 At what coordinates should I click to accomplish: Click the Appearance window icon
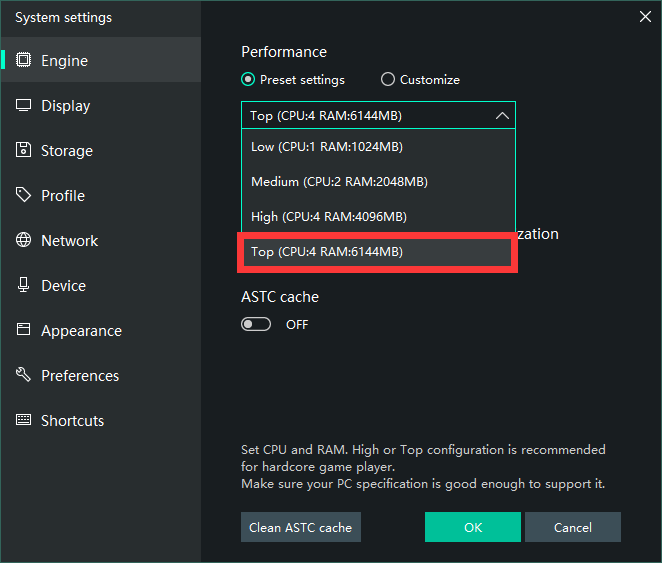(23, 330)
